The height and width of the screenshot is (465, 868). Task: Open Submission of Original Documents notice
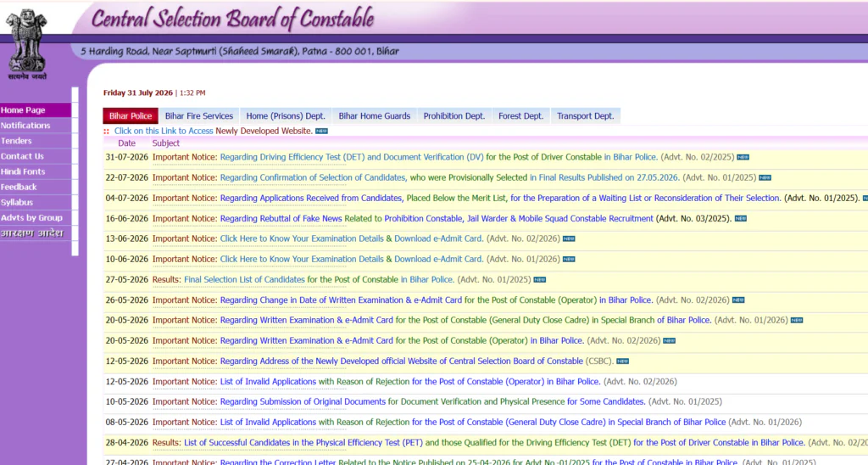[432, 402]
